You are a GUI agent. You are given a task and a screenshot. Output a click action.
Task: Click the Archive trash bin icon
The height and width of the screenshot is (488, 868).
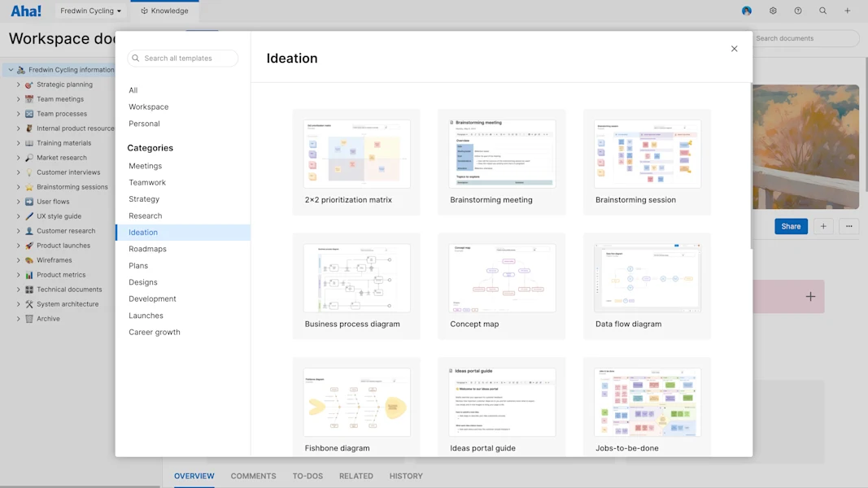(x=29, y=319)
